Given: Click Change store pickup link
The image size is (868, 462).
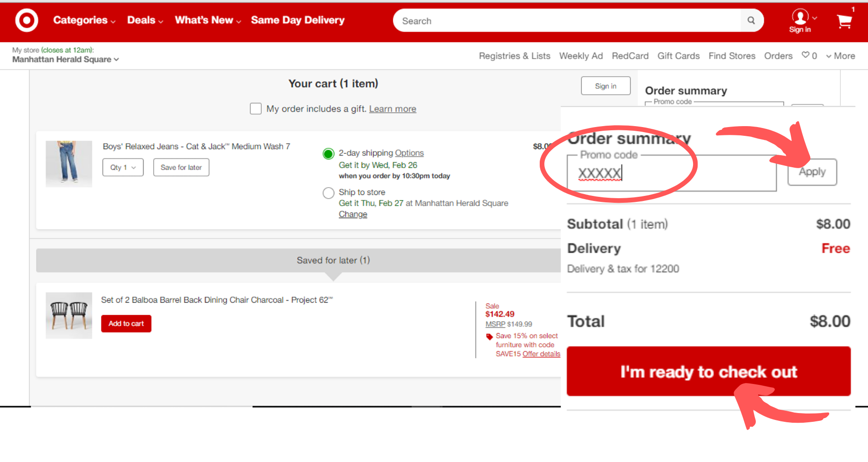Looking at the screenshot, I should pos(353,214).
